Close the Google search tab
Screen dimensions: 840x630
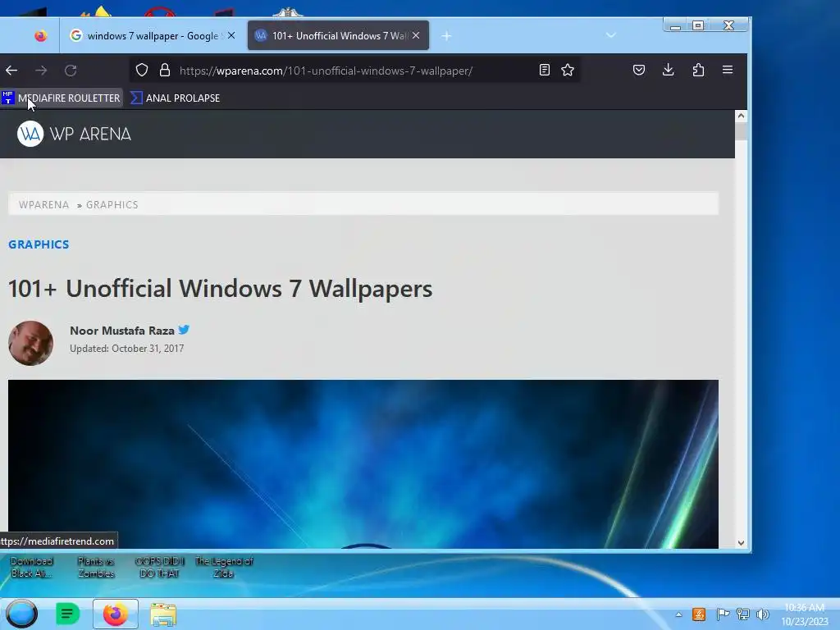(231, 35)
